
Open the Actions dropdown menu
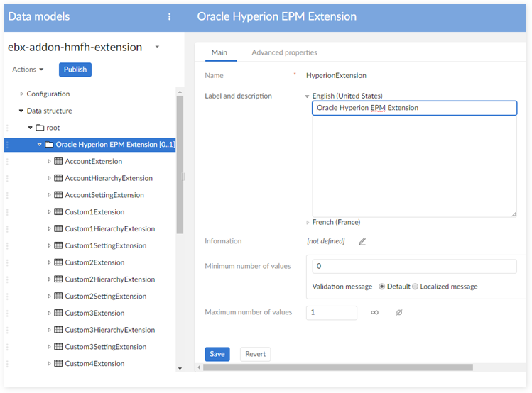point(28,70)
